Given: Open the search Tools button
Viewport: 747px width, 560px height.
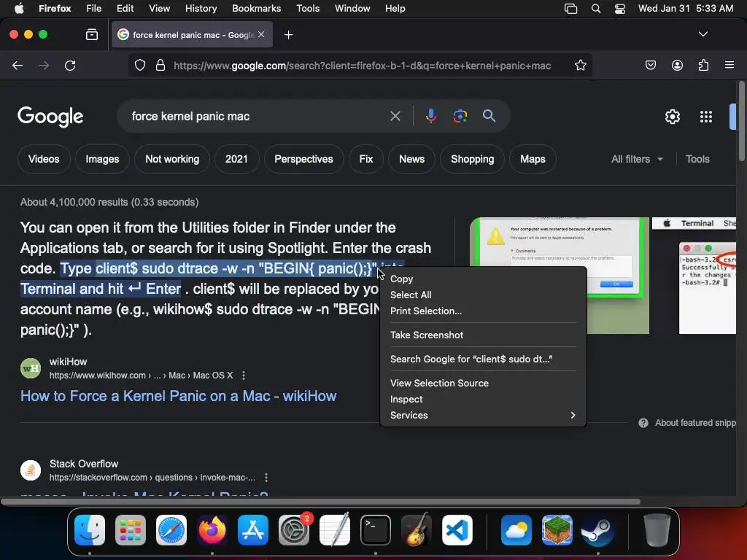Looking at the screenshot, I should click(x=697, y=159).
